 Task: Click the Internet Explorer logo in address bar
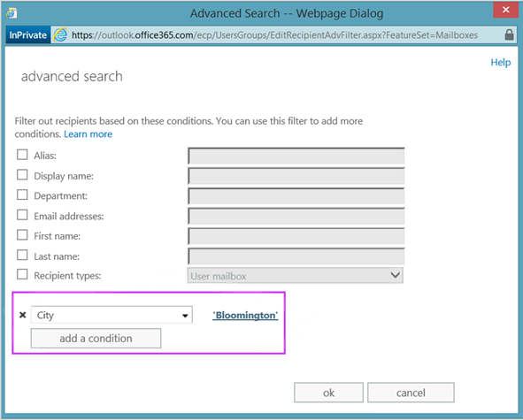click(x=60, y=35)
